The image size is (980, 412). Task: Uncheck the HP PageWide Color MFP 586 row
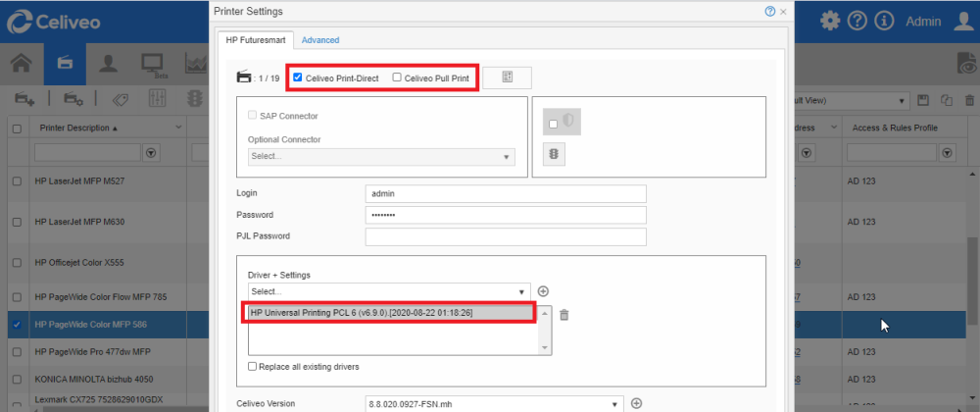18,325
